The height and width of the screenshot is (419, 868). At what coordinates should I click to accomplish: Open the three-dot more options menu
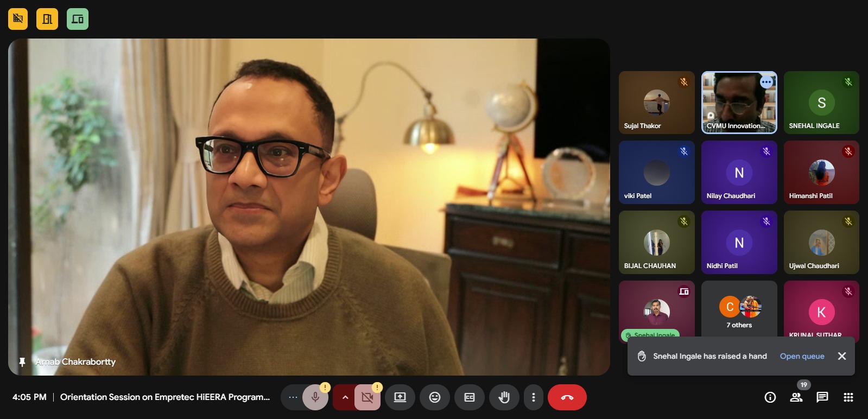tap(534, 397)
